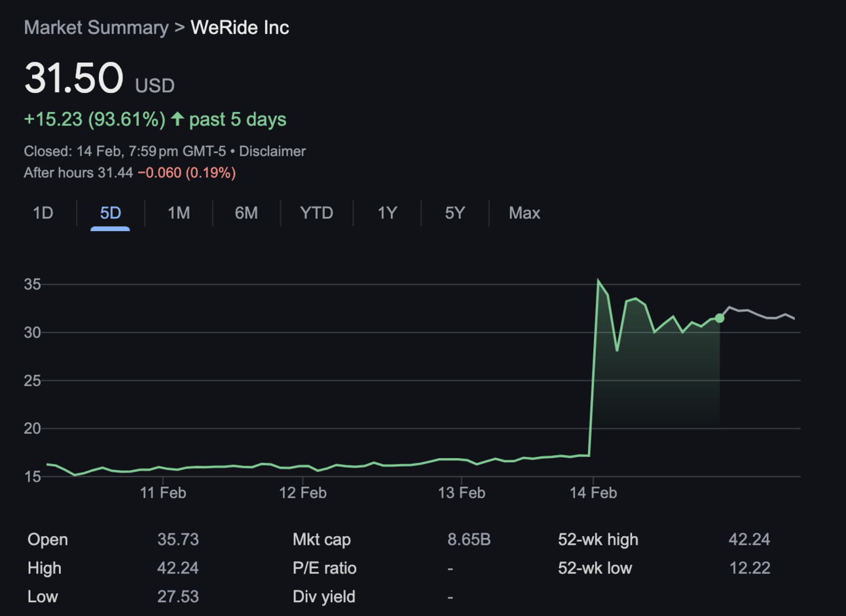Click the 15 y-axis label
The height and width of the screenshot is (616, 846).
(x=32, y=477)
